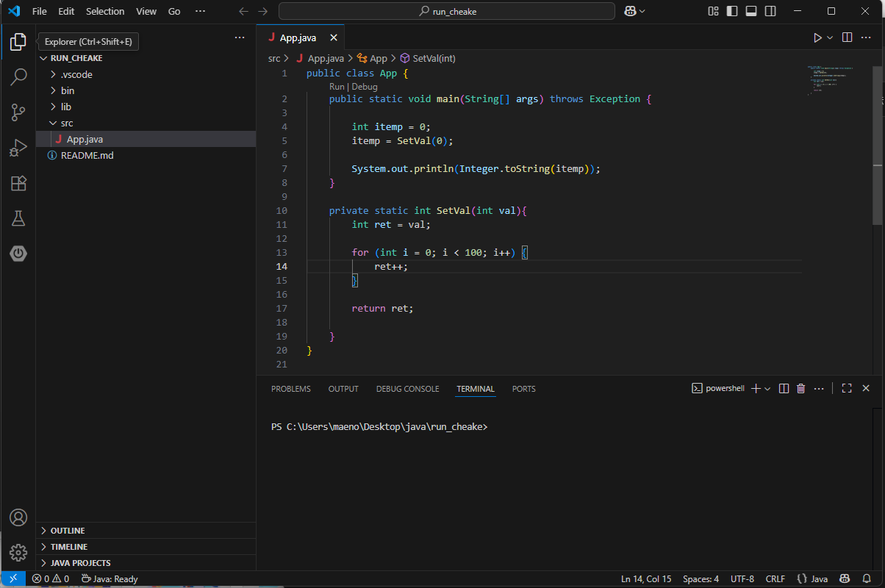Open the Run dropdown arrow beside play

click(x=831, y=37)
